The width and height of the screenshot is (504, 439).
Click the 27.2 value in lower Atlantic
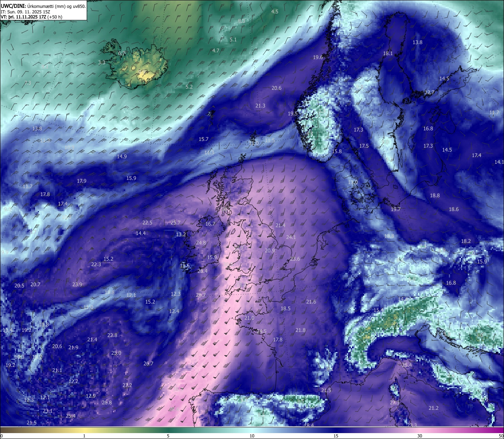(127, 385)
